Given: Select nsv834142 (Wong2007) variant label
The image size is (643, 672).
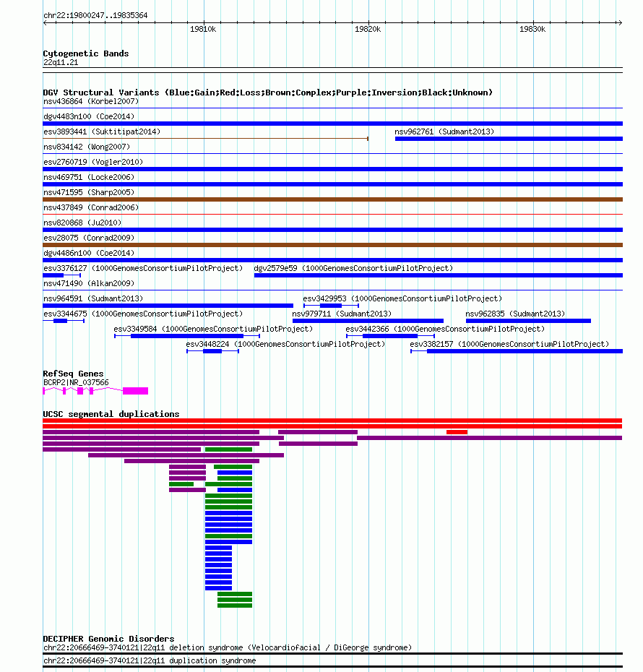Looking at the screenshot, I should pyautogui.click(x=87, y=147).
